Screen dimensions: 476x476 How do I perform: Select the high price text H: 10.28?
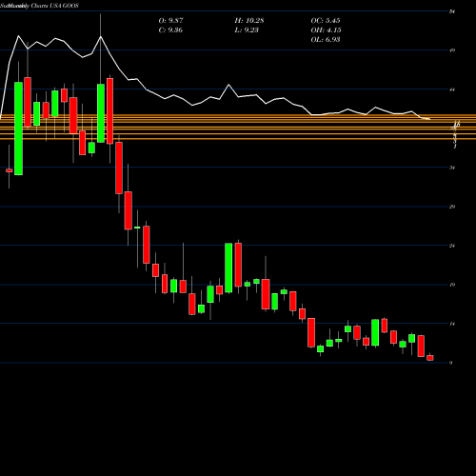(x=249, y=21)
